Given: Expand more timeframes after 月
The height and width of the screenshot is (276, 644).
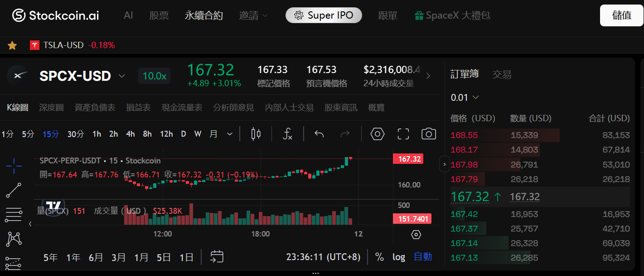Looking at the screenshot, I should click(230, 134).
